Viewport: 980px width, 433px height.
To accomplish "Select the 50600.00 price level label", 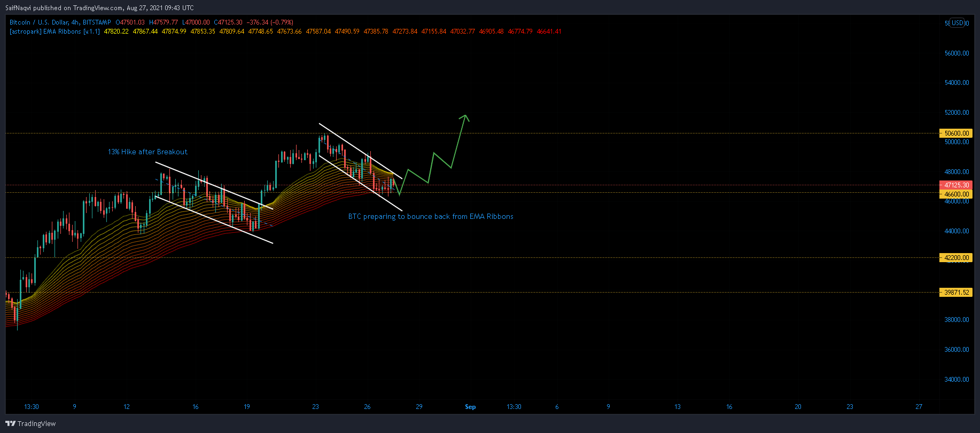I will (956, 133).
